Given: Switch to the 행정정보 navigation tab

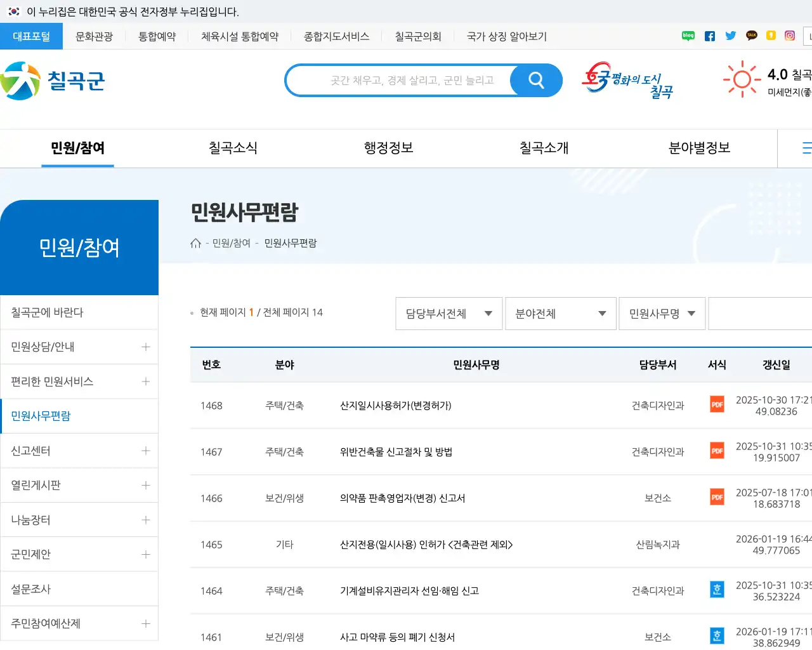Looking at the screenshot, I should pyautogui.click(x=388, y=148).
